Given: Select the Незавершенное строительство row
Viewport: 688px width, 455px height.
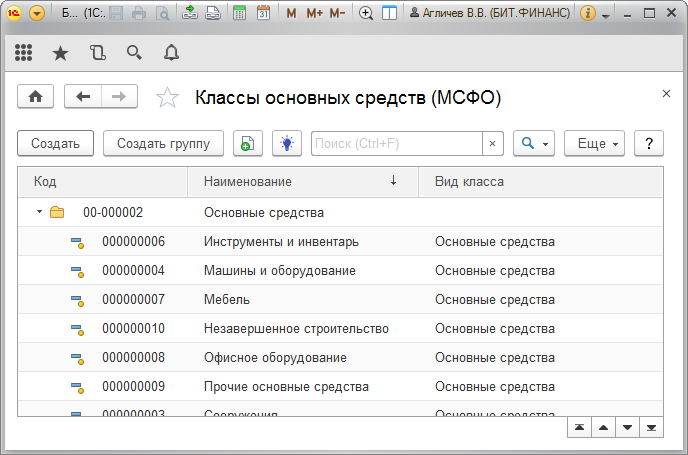Looking at the screenshot, I should (340, 328).
